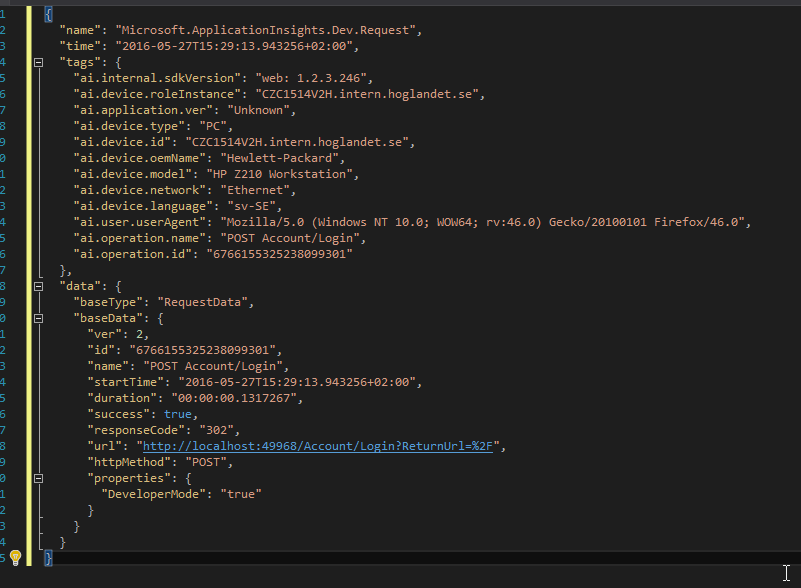The width and height of the screenshot is (801, 588).
Task: Click the "true" value of success
Action: [178, 414]
